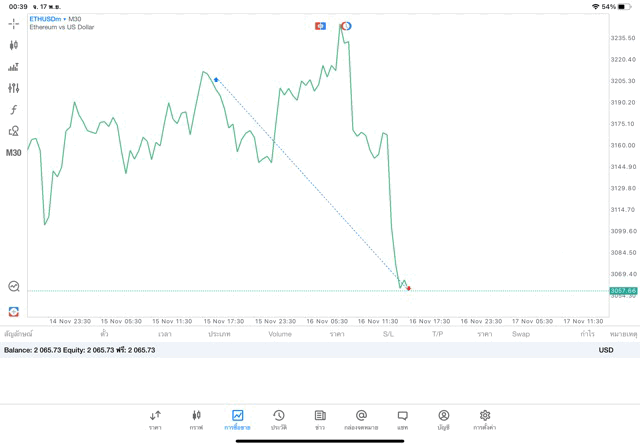Click the red sell marker on the chart

[x=409, y=288]
